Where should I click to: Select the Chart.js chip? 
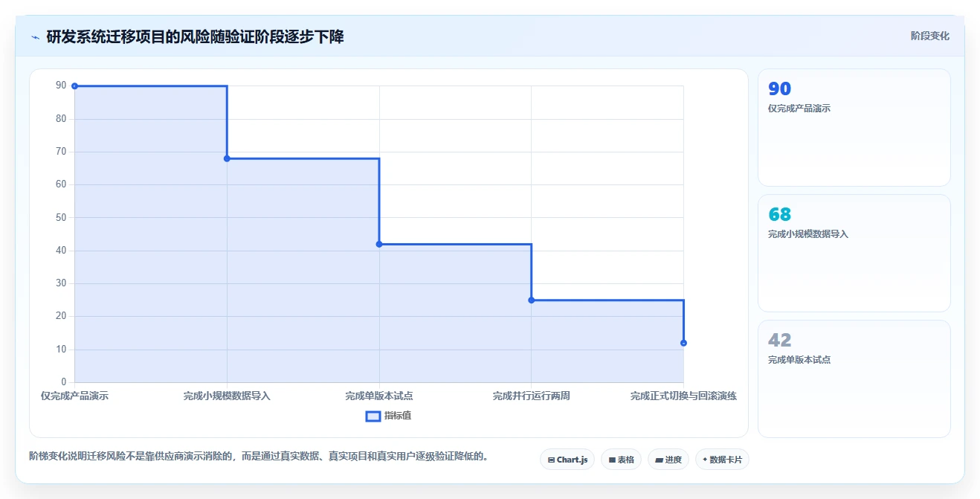pos(567,460)
